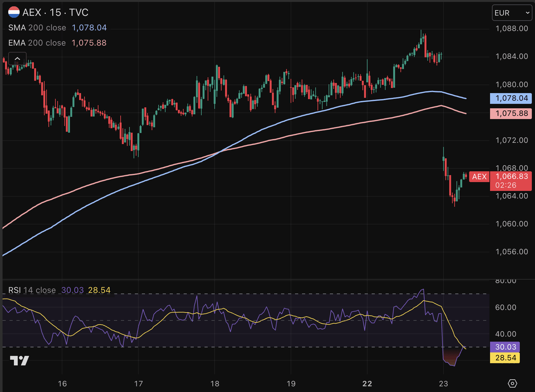Select the RSI 14 close legend
The image size is (535, 392).
click(x=32, y=290)
